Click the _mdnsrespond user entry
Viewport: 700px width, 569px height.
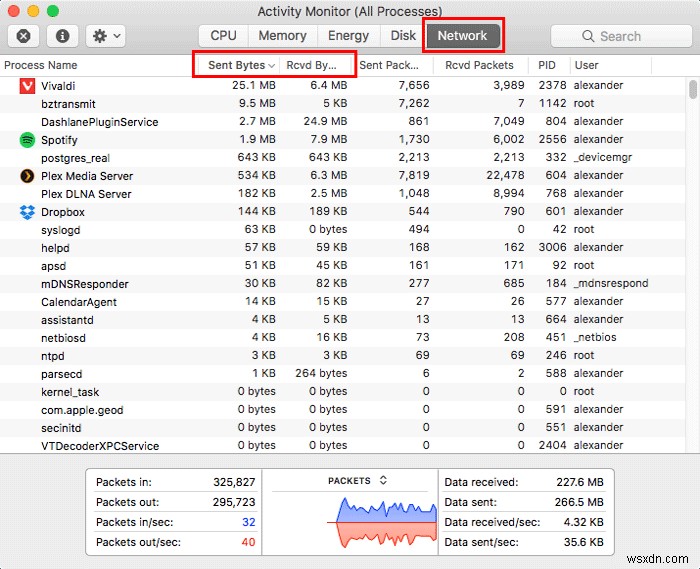(611, 283)
